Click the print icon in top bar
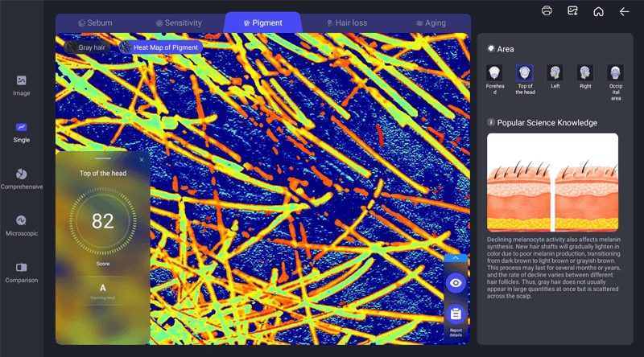The width and height of the screenshot is (644, 357). (547, 11)
